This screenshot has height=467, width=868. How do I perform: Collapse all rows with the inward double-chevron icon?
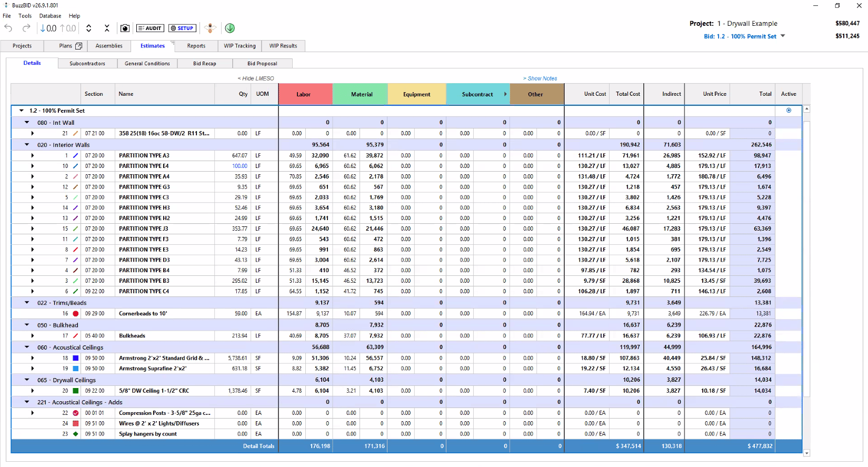tap(107, 28)
